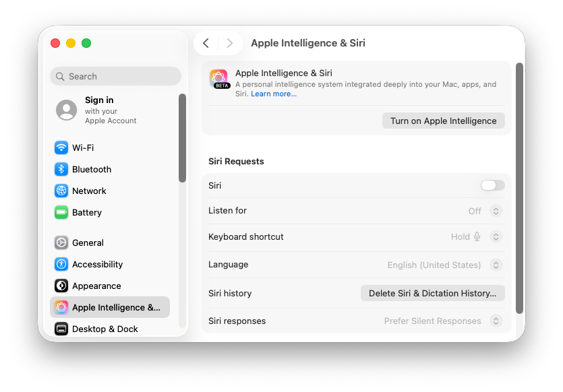Open Desktop & Dock icon

pos(61,329)
